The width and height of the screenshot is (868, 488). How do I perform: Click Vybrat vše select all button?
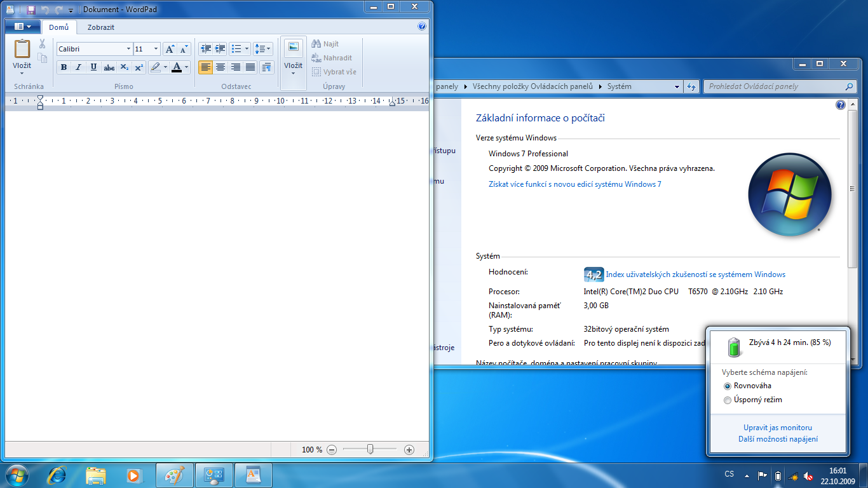[x=334, y=72]
